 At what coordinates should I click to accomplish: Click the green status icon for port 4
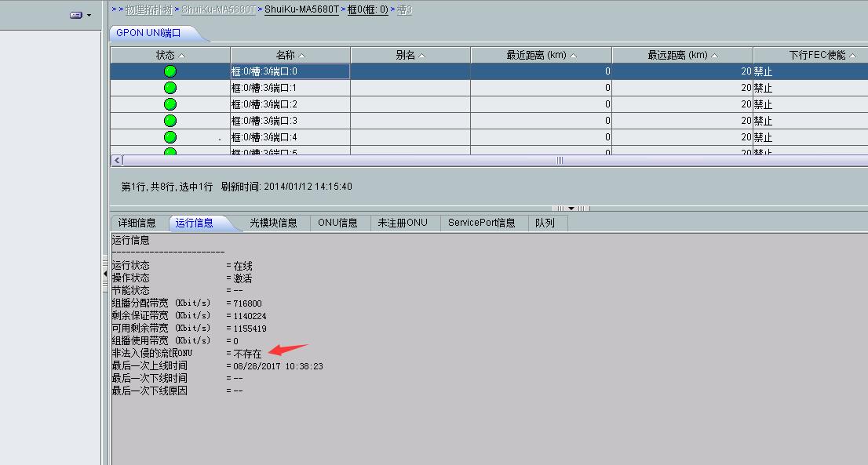(x=170, y=137)
